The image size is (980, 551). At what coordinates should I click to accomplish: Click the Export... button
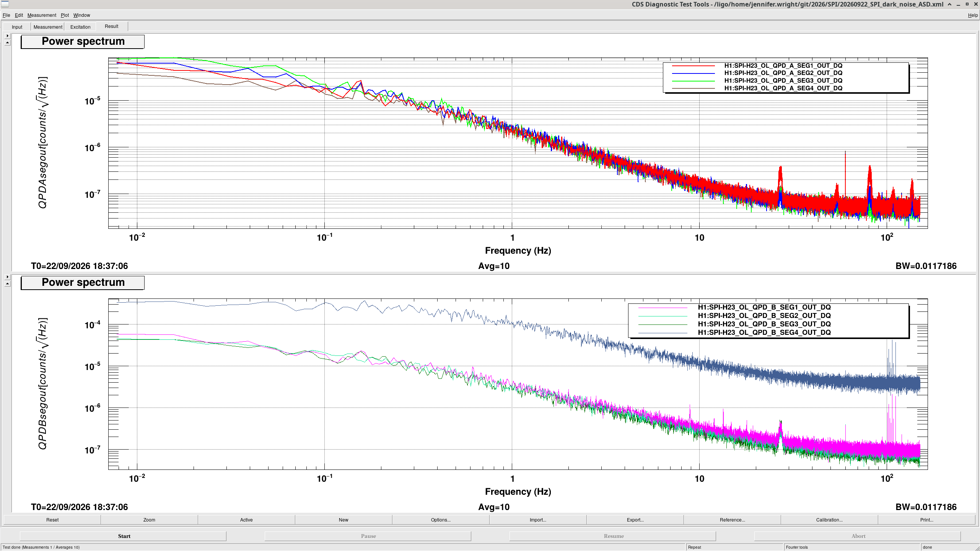click(x=635, y=520)
